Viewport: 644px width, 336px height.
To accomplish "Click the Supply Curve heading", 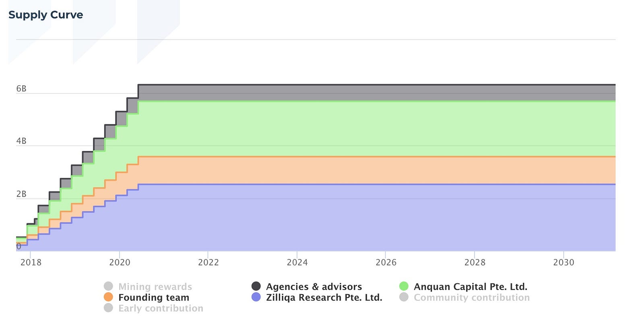I will click(x=45, y=15).
